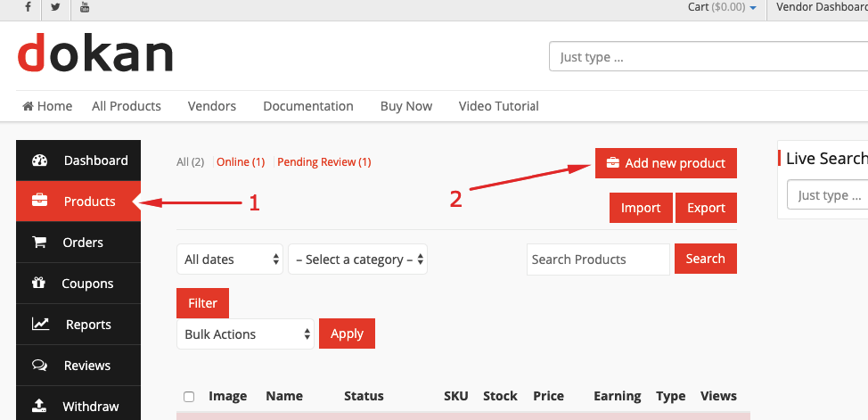This screenshot has width=868, height=420.
Task: Click briefcase icon on Add new product
Action: (x=613, y=163)
